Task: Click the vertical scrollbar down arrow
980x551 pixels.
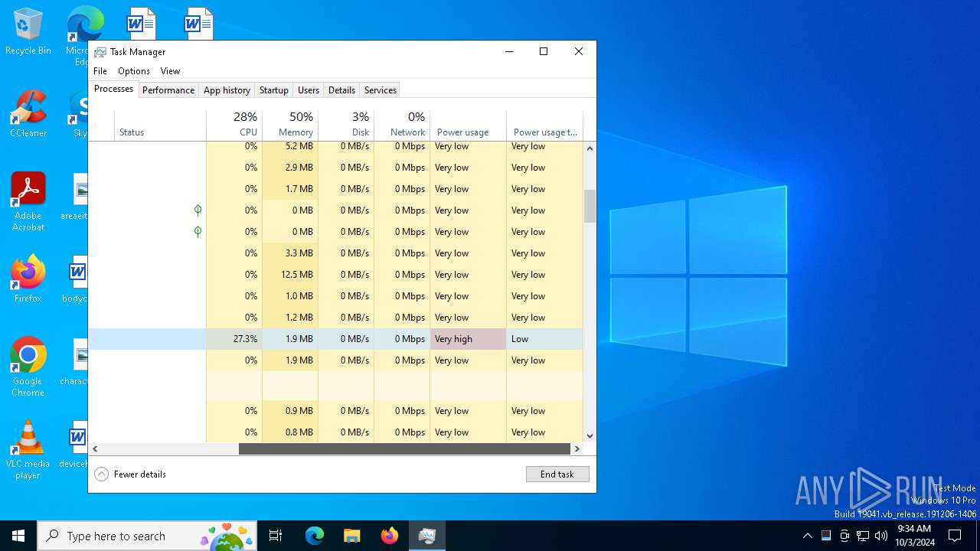Action: tap(590, 436)
